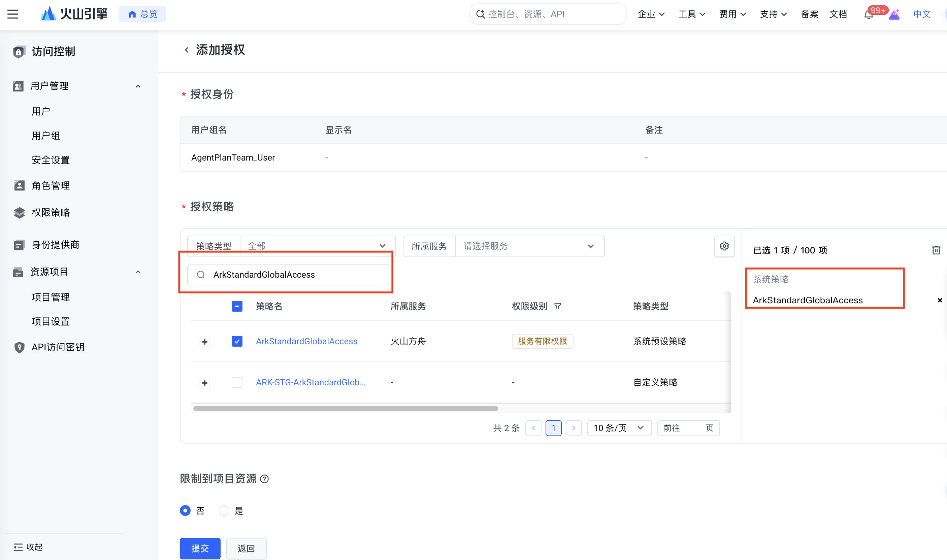
Task: Click the horizontal scrollbar under the policy table
Action: pyautogui.click(x=346, y=408)
